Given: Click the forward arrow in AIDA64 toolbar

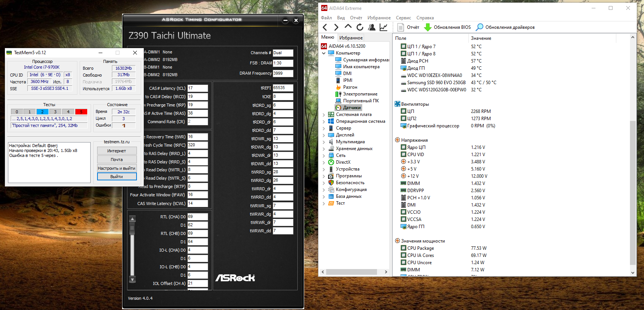Looking at the screenshot, I should point(336,27).
